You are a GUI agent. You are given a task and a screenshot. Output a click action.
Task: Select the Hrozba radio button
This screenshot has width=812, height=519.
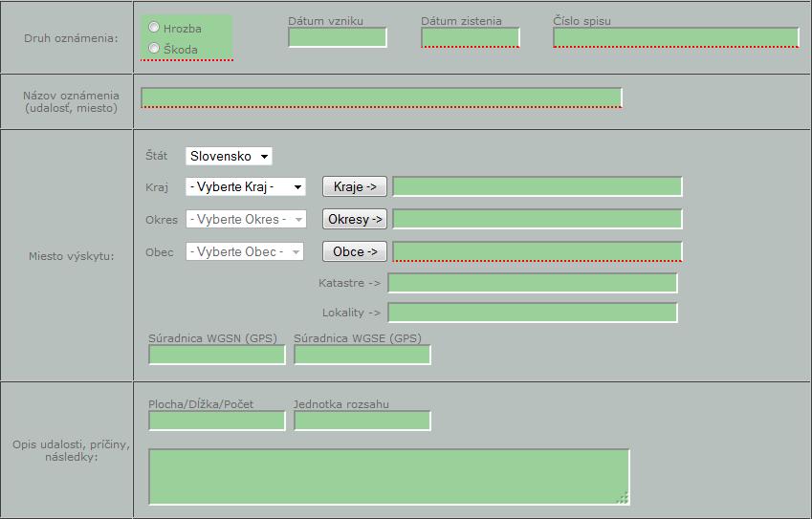(x=154, y=27)
